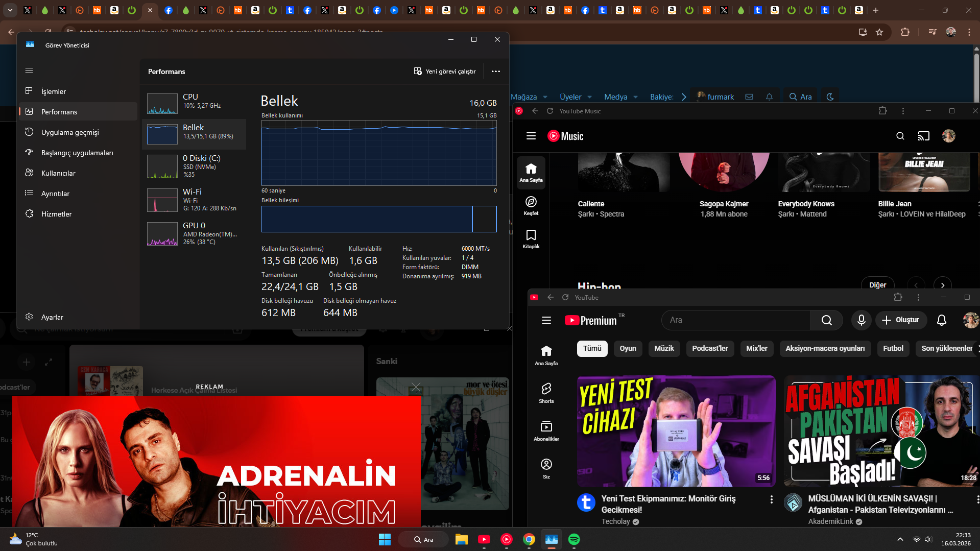The height and width of the screenshot is (551, 980).
Task: Open the three-dot options in Performans header
Action: [x=496, y=71]
